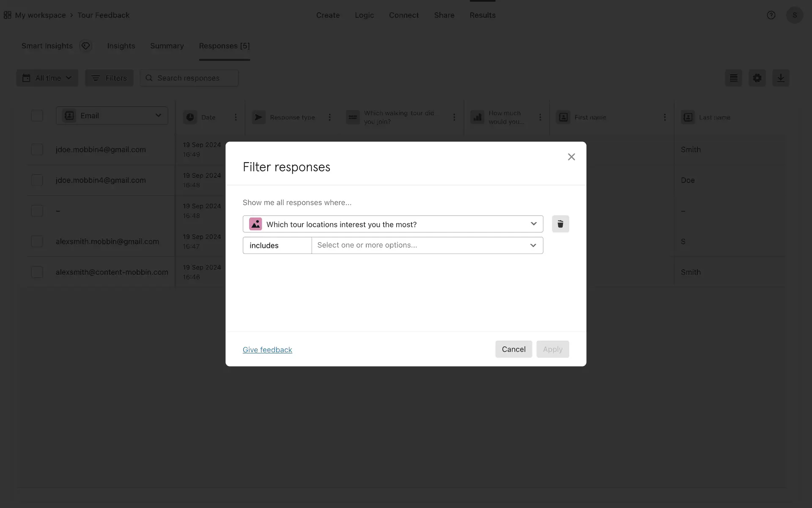The width and height of the screenshot is (812, 508).
Task: Open the Give feedback link
Action: [x=267, y=350]
